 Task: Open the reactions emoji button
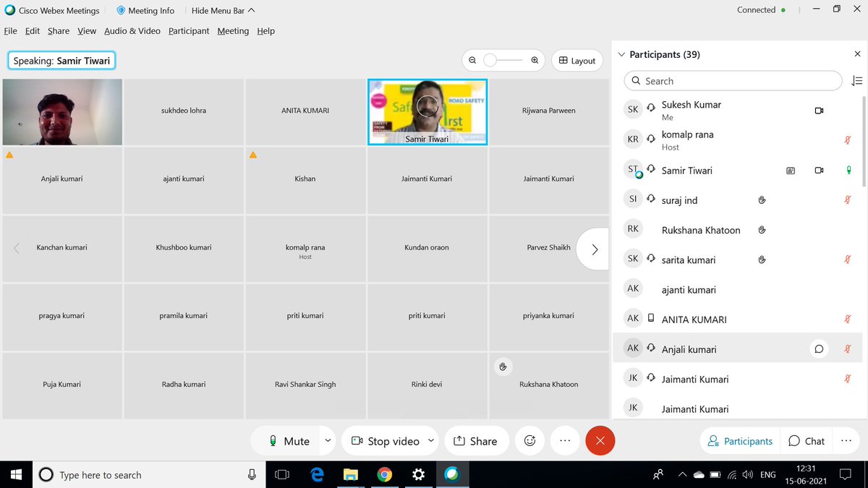530,440
